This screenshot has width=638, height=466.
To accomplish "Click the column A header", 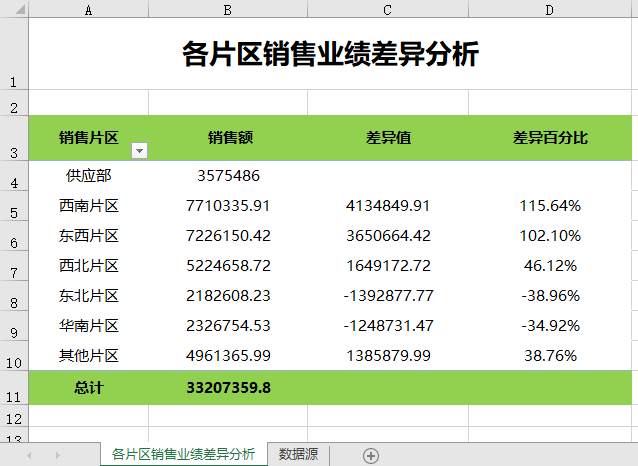I will 89,10.
